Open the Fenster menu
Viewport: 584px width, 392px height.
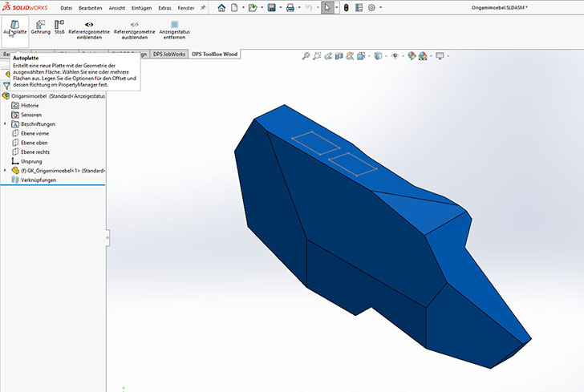pos(186,8)
